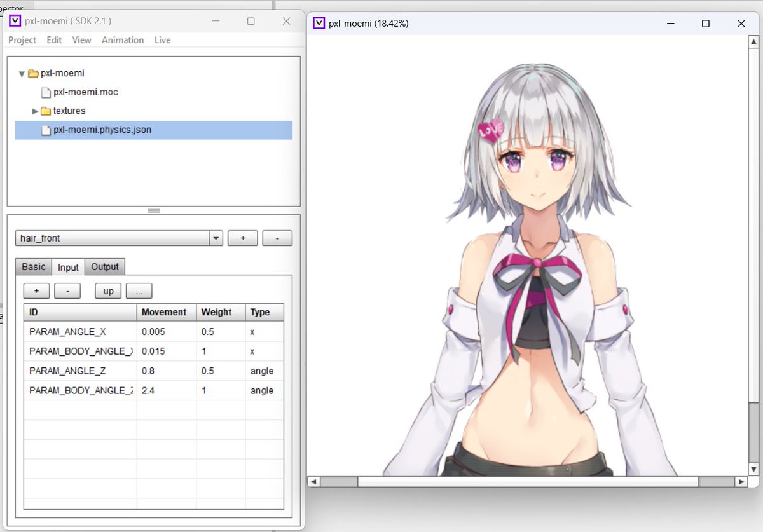Click the pxl-moemi.physics.json file icon
Screen dimensions: 763x532
(x=45, y=130)
